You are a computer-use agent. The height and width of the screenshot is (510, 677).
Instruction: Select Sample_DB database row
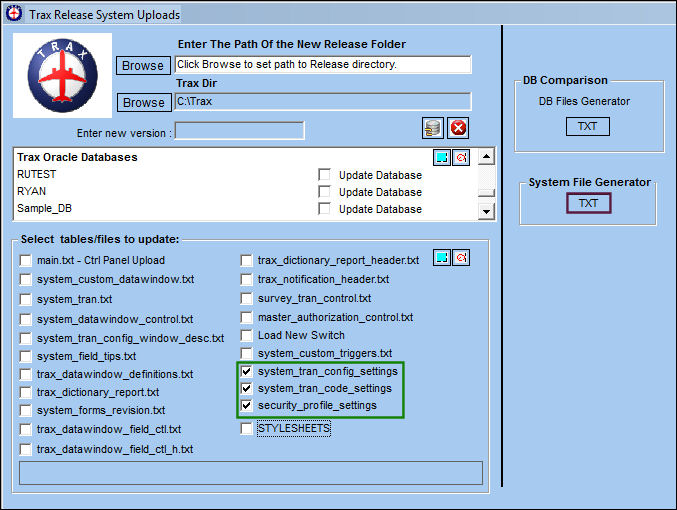click(x=44, y=208)
